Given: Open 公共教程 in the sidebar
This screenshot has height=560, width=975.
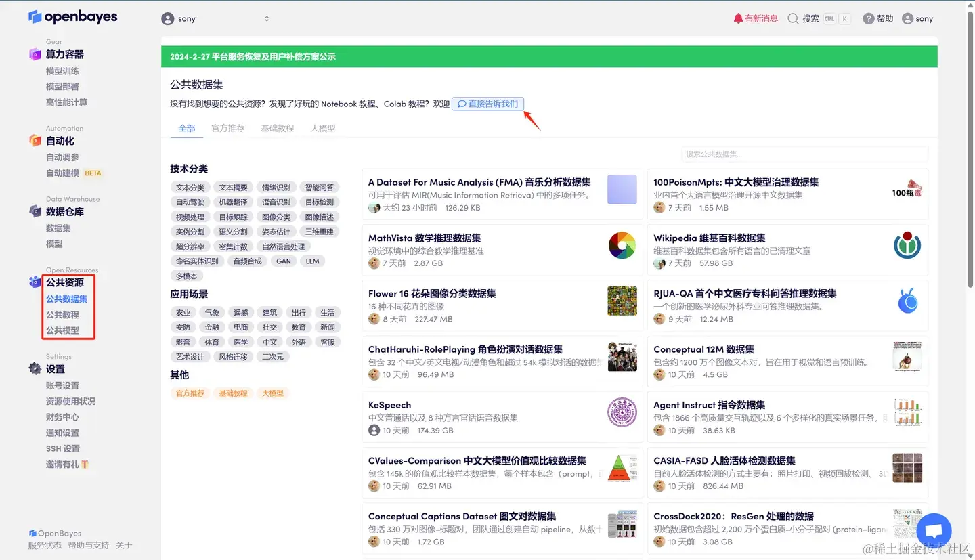Looking at the screenshot, I should point(62,315).
